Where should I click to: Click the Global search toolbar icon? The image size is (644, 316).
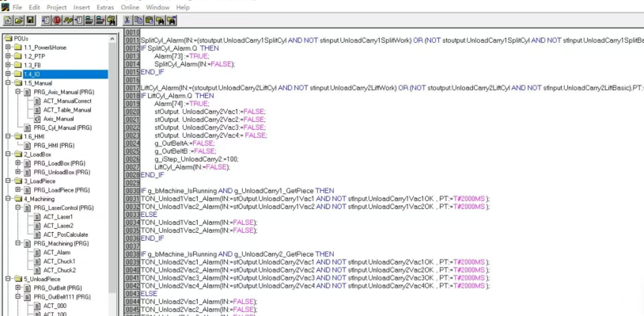coord(112,20)
